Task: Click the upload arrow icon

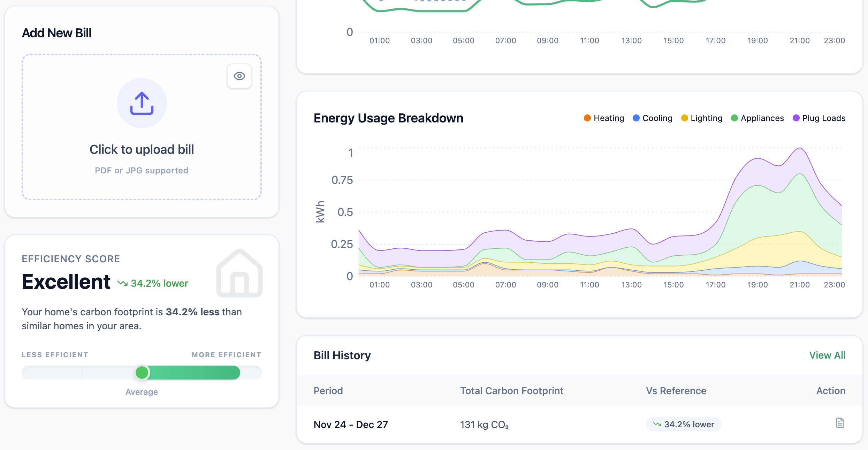Action: tap(142, 103)
